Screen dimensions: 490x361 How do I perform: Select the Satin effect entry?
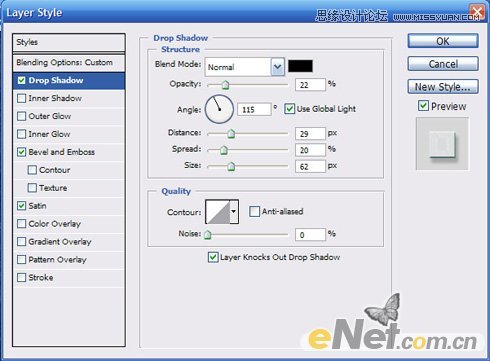click(x=37, y=206)
